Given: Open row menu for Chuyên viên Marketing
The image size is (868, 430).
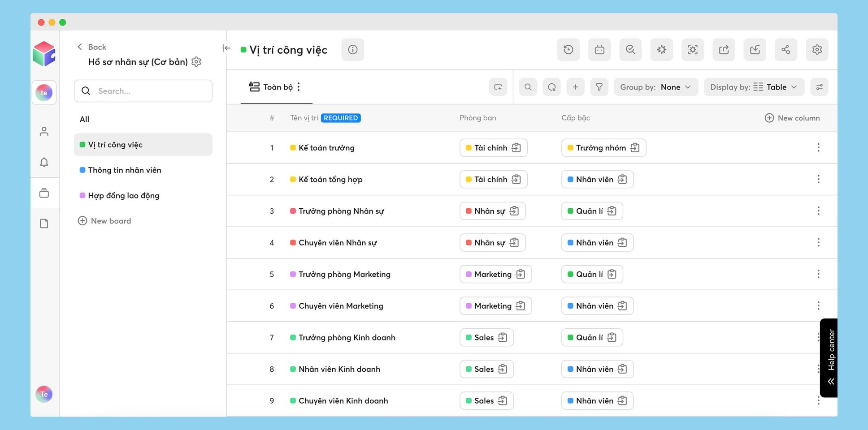Looking at the screenshot, I should 818,306.
